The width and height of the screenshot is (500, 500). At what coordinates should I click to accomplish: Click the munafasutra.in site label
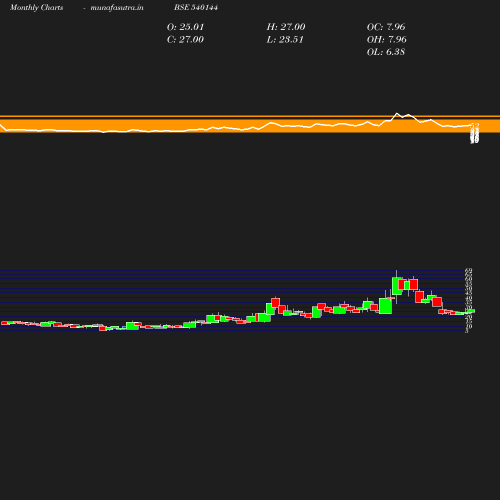117,7
